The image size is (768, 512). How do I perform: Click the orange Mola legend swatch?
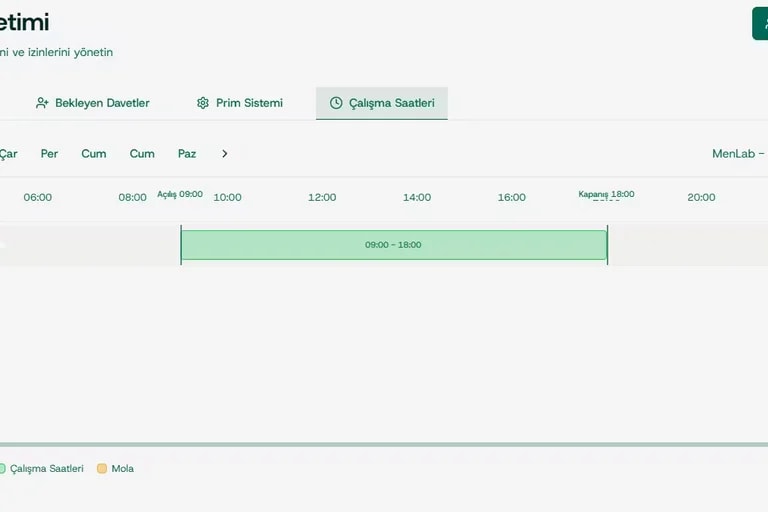click(102, 468)
